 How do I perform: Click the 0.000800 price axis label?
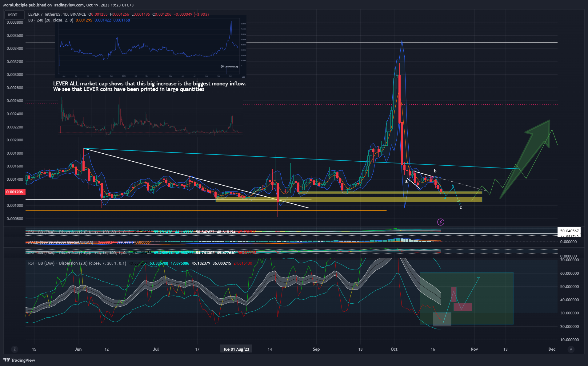click(15, 218)
